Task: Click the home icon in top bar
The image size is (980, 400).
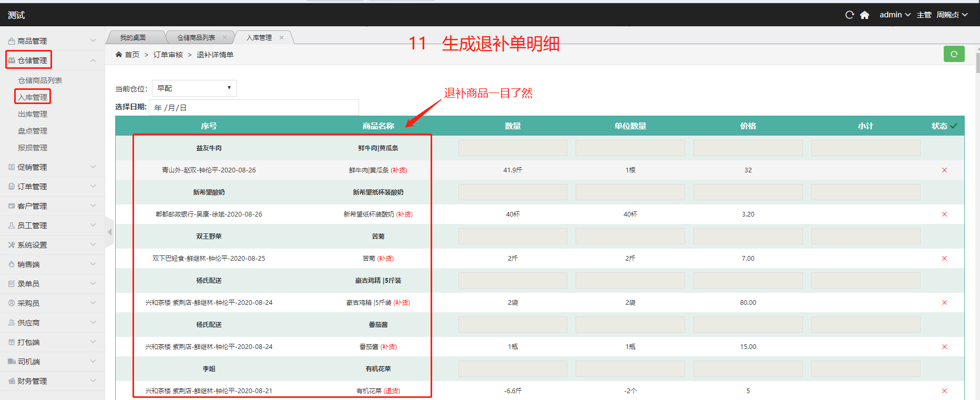Action: pos(864,15)
